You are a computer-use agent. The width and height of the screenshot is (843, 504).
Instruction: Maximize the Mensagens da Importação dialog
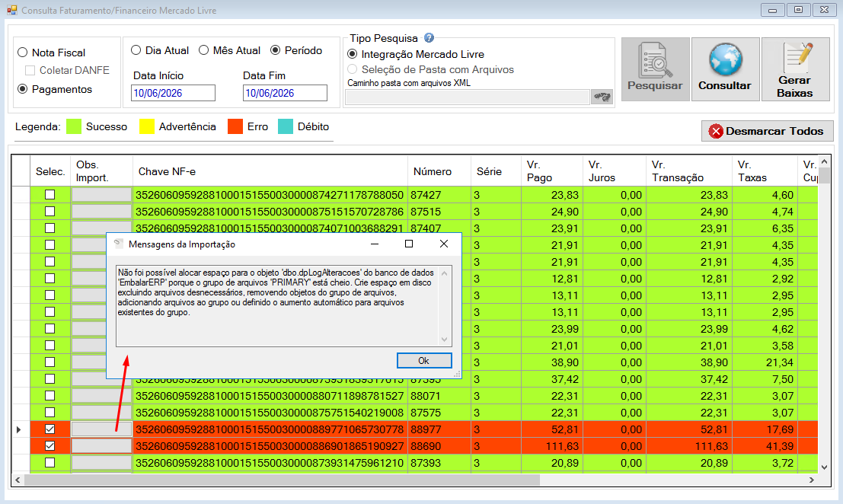coord(409,244)
